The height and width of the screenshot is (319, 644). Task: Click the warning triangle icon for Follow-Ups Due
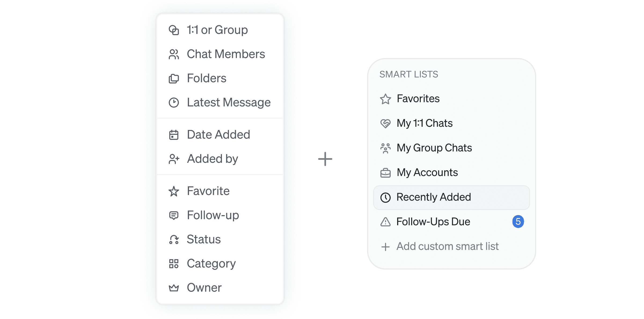point(385,222)
